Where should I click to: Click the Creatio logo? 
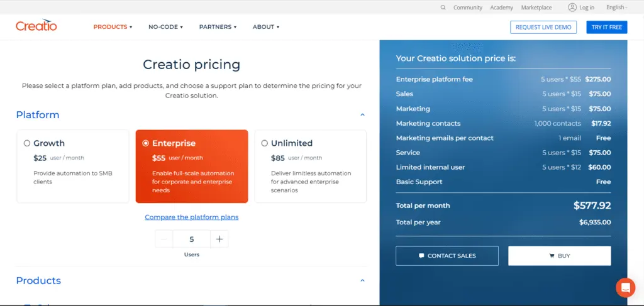pyautogui.click(x=36, y=25)
